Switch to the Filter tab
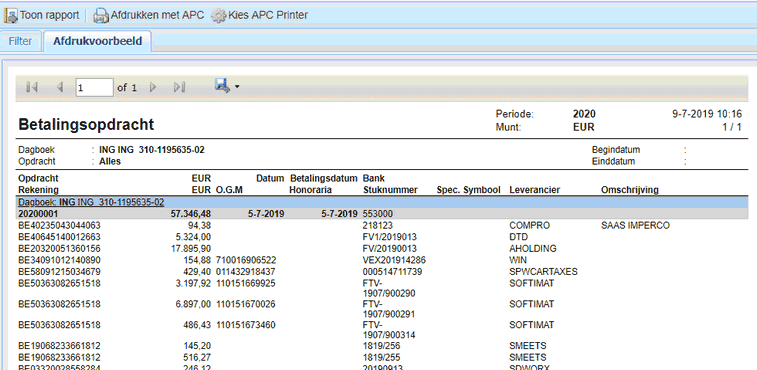The image size is (757, 370). [x=20, y=42]
